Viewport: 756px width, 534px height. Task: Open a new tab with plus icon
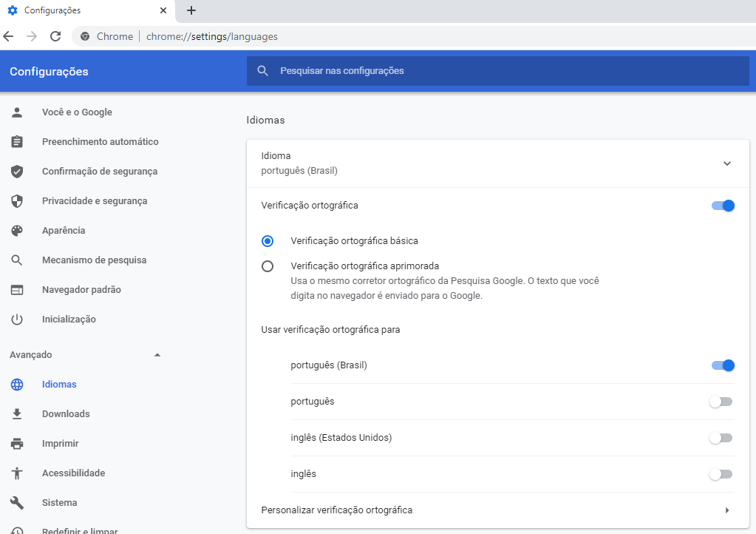click(191, 10)
